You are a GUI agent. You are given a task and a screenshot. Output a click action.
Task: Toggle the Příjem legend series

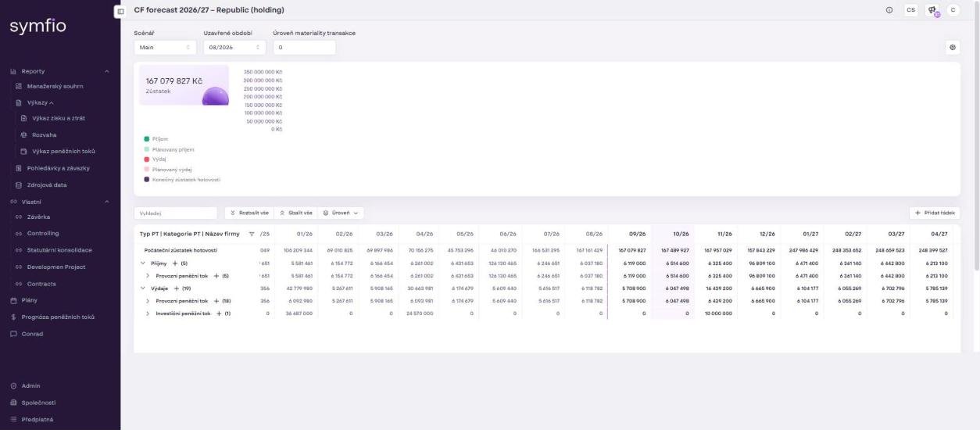(x=156, y=139)
